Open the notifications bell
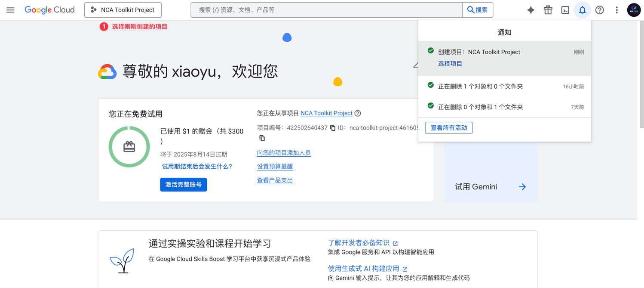This screenshot has width=644, height=288. (x=582, y=9)
